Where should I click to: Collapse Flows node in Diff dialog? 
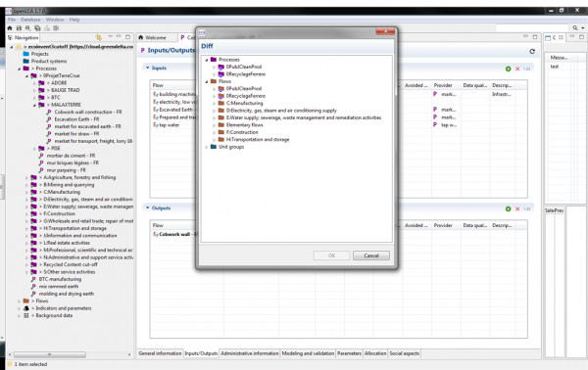click(x=207, y=81)
